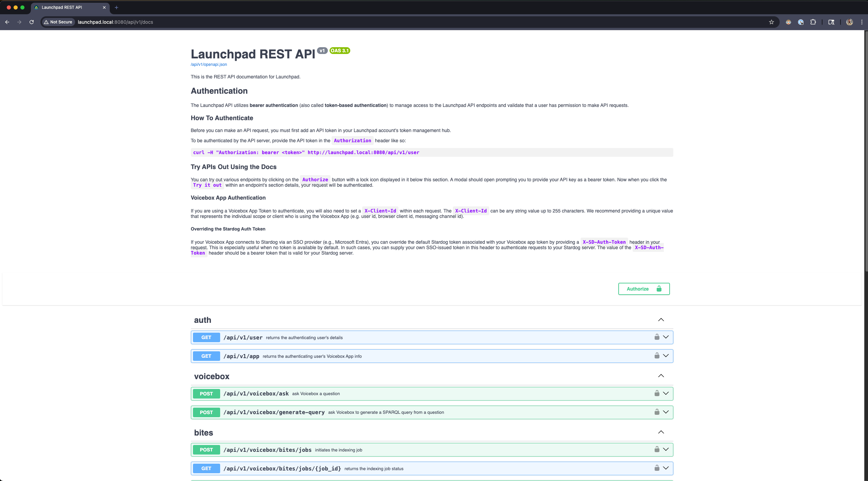The width and height of the screenshot is (868, 481).
Task: Expand the GET /api/v1/user chevron
Action: coord(666,337)
